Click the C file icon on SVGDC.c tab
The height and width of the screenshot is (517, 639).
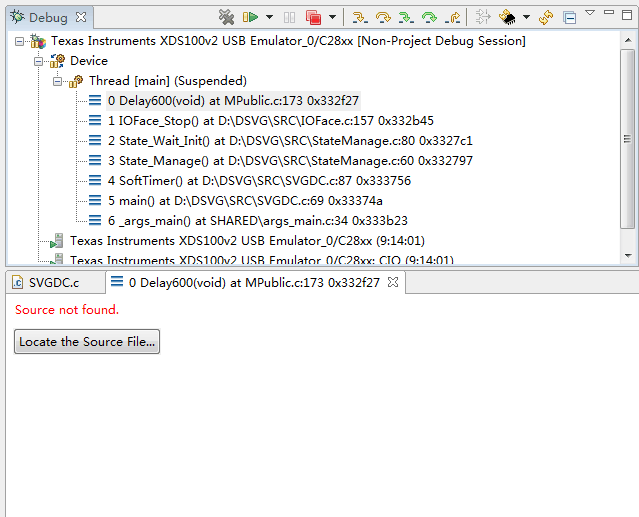pos(18,282)
